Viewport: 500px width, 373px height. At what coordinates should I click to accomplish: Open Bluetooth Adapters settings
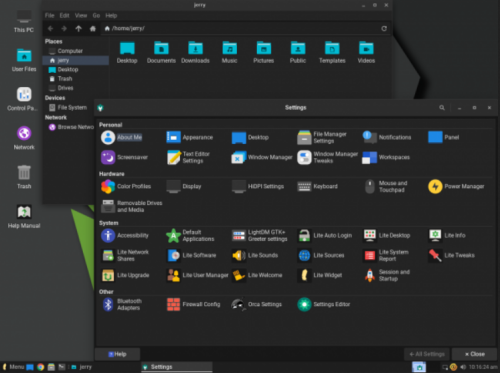122,304
